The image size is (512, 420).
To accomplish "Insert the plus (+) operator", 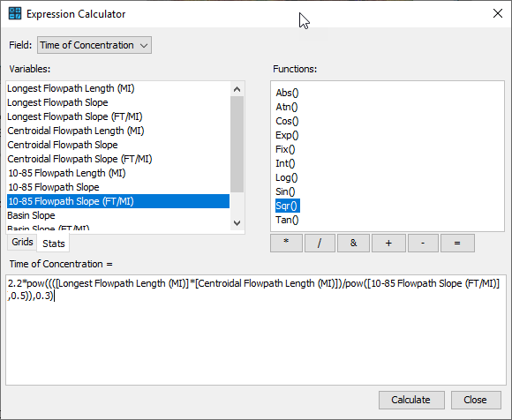I will tap(388, 244).
